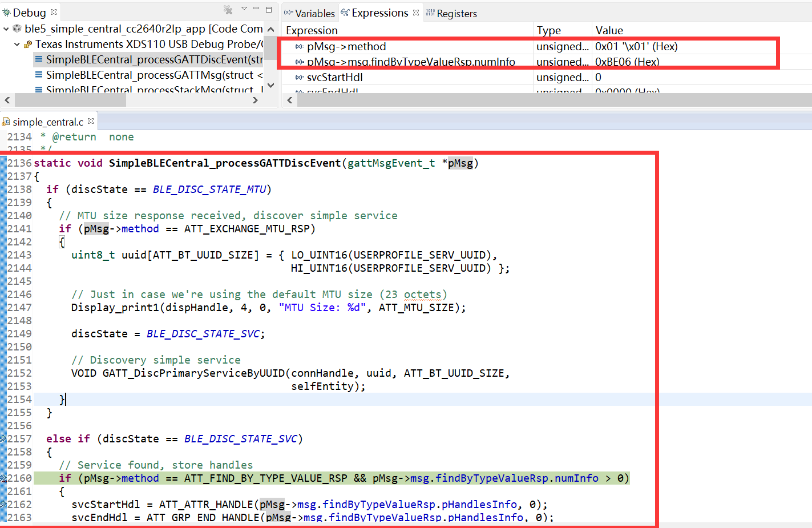Click Debug view's left scroll arrow
812x528 pixels.
tap(7, 100)
